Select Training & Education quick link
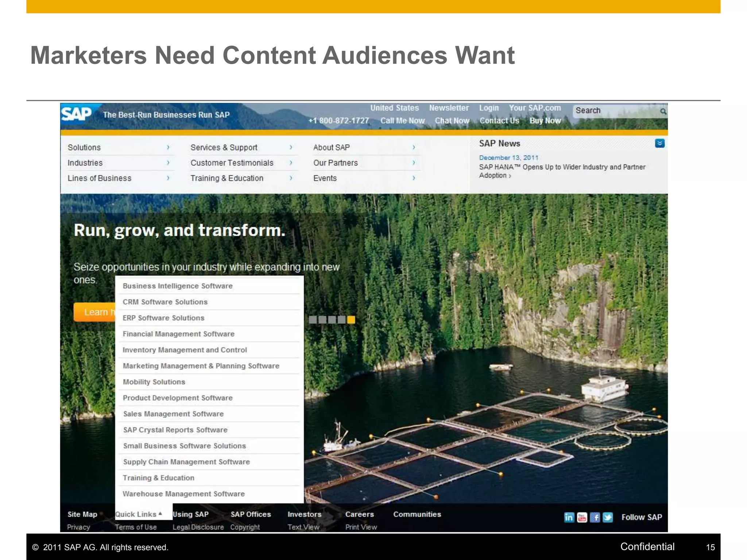The height and width of the screenshot is (560, 747). coord(210,478)
